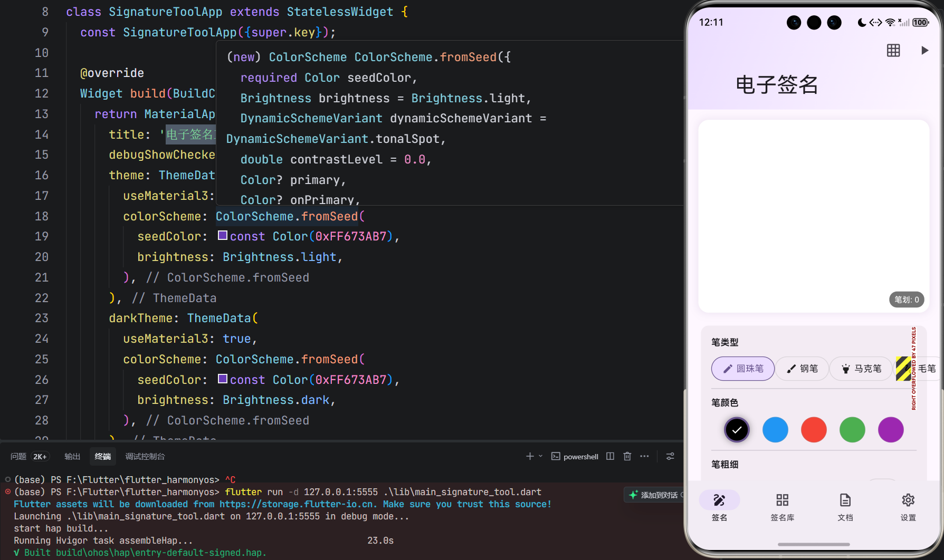
Task: Switch to the 问题 panel tab
Action: (x=18, y=457)
